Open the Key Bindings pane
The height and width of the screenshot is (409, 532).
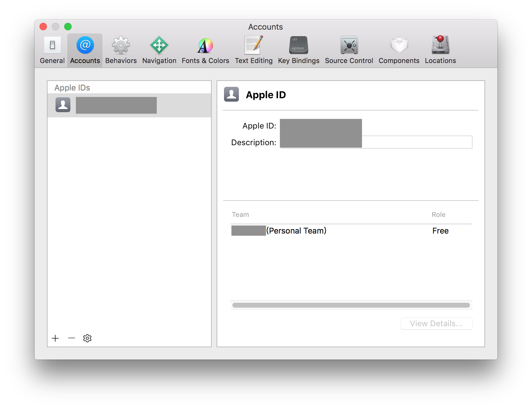(298, 49)
